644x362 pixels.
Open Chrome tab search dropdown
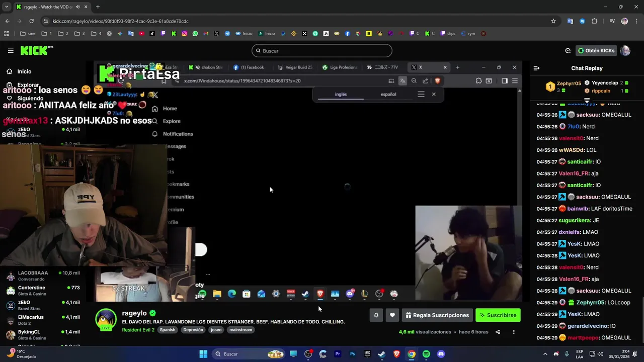tap(7, 7)
